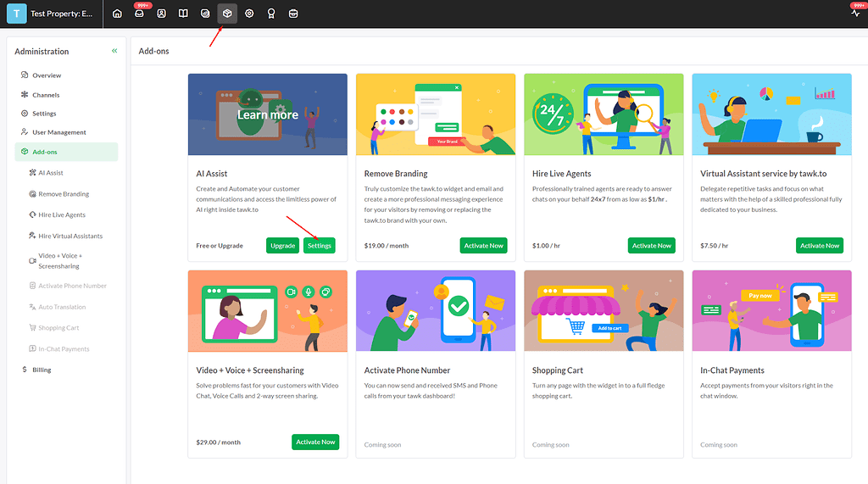
Task: Click the AI Assist Settings button
Action: [320, 246]
